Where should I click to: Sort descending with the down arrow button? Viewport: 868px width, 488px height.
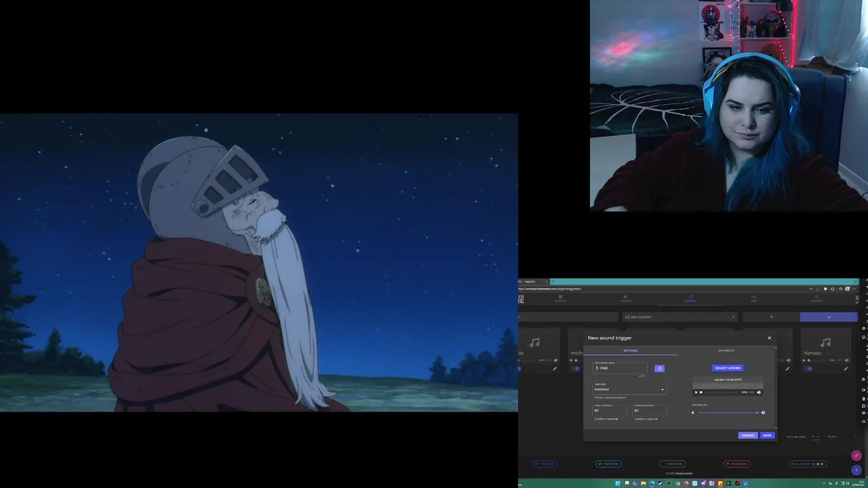[x=829, y=317]
